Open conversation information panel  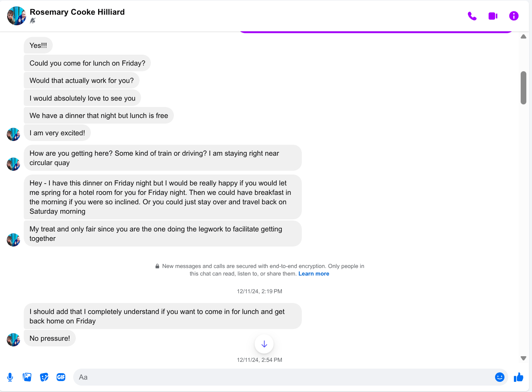[514, 16]
